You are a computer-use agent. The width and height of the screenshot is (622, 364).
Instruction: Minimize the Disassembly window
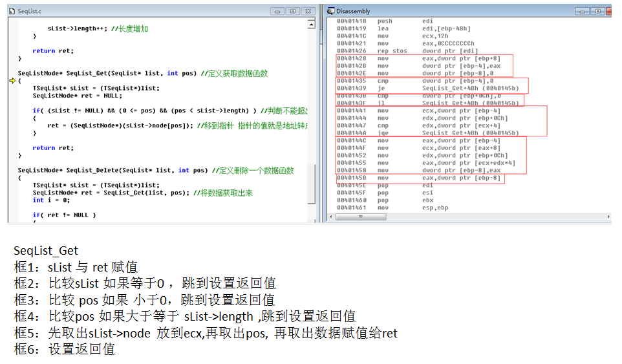582,11
